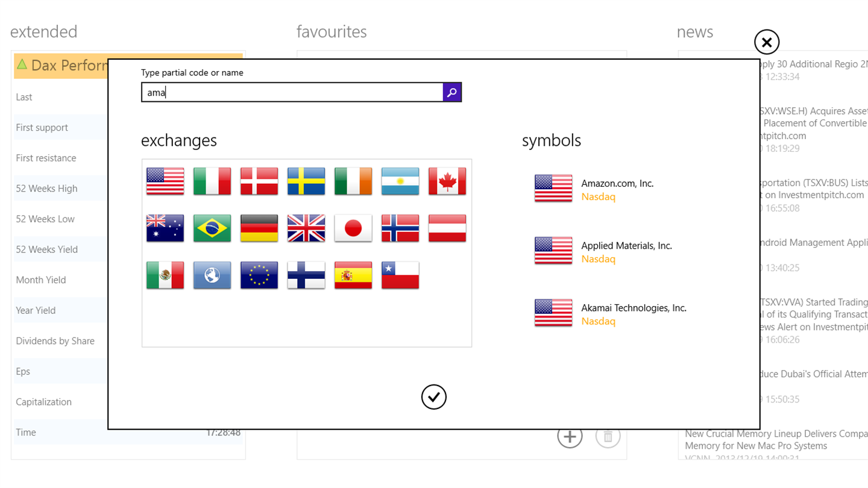Click the flag beside Akamai Technologies, Inc.
Screen dimensions: 868x488
[x=553, y=313]
